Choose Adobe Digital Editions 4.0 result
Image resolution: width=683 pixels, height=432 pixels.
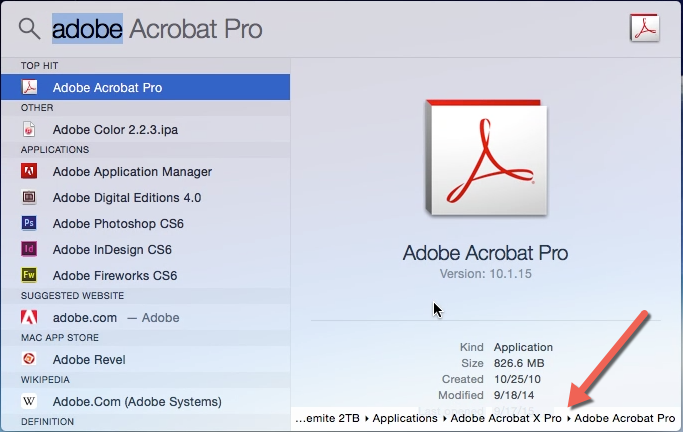click(145, 197)
